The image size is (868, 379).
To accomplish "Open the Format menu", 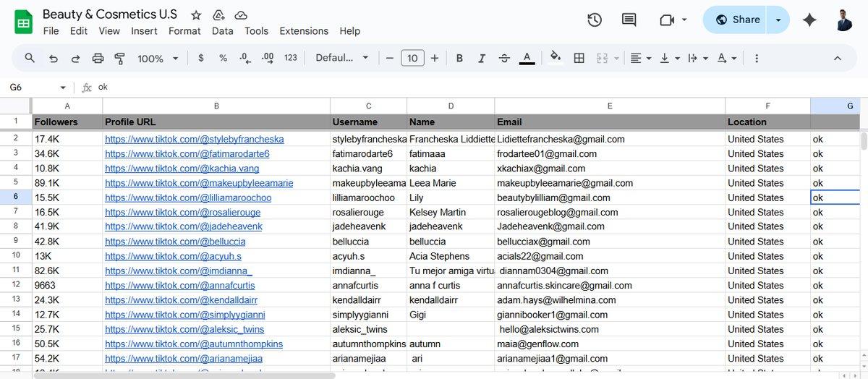I will pos(184,31).
